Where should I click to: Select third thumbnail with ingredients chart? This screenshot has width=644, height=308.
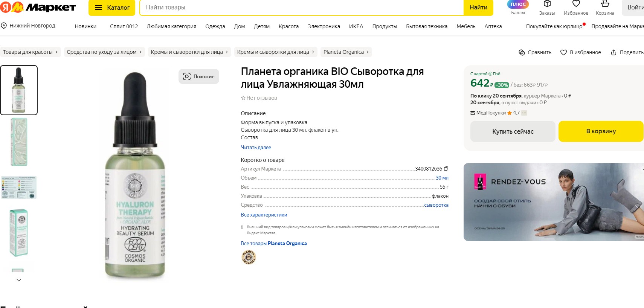[x=19, y=188]
